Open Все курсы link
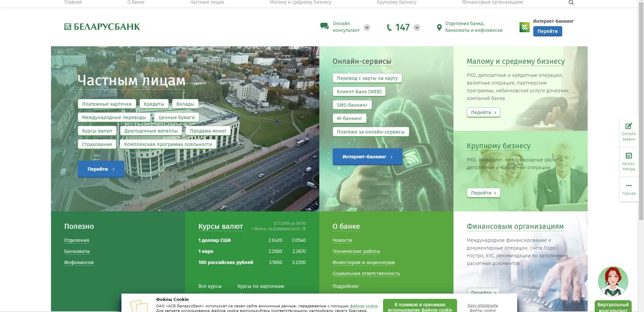644x312 pixels. click(x=210, y=286)
